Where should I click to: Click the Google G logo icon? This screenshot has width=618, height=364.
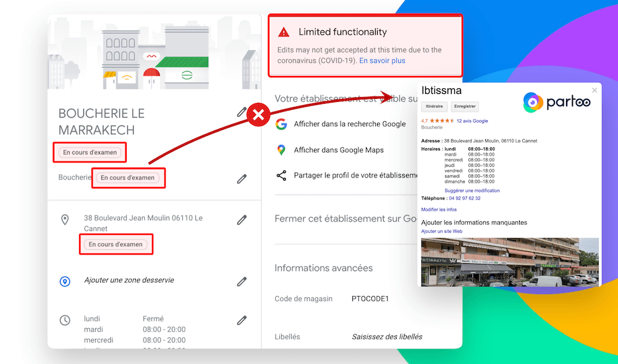point(281,124)
